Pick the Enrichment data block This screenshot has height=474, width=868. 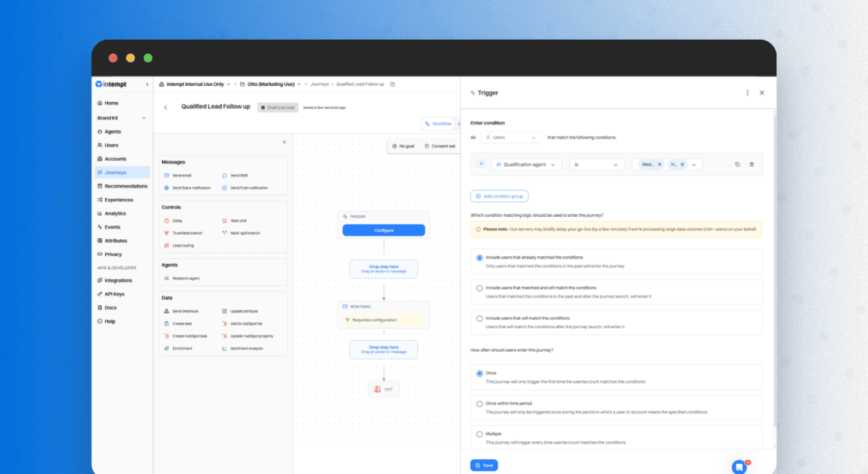178,349
